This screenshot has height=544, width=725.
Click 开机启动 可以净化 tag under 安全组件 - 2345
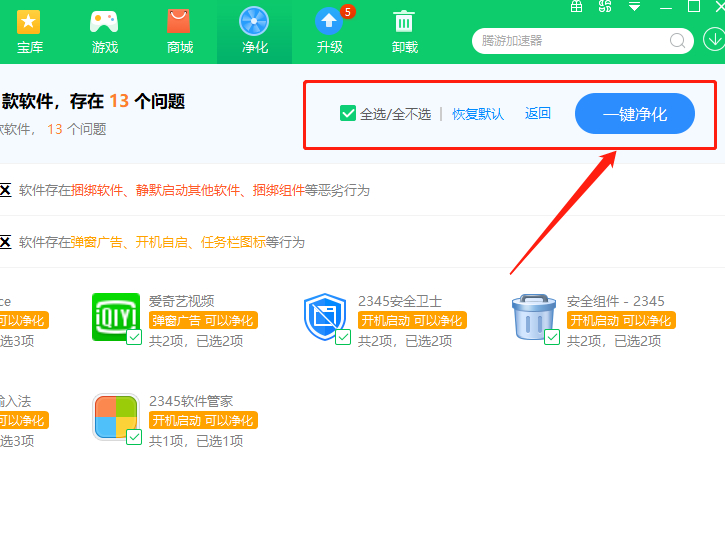[621, 320]
